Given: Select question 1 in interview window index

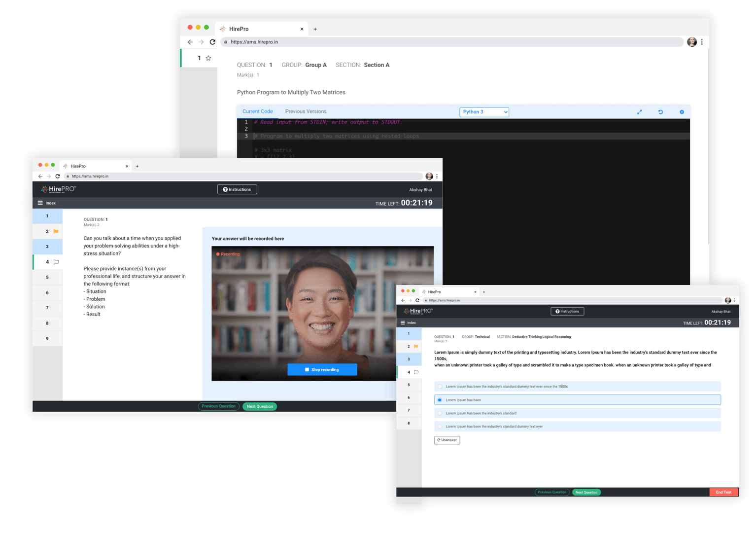Looking at the screenshot, I should coord(47,216).
